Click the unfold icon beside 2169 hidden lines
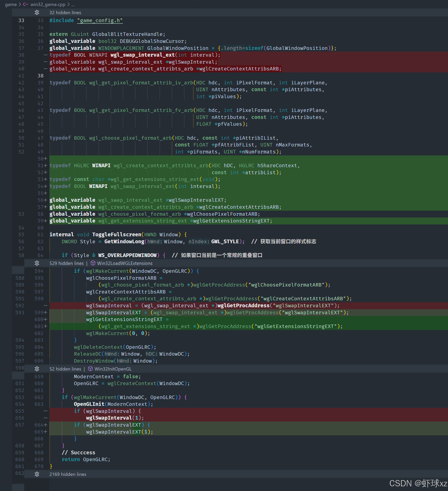The height and width of the screenshot is (491, 448). tap(37, 474)
